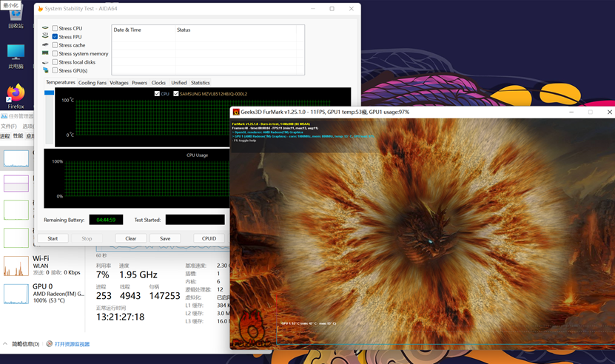Click the Stress FPU icon

[x=45, y=36]
